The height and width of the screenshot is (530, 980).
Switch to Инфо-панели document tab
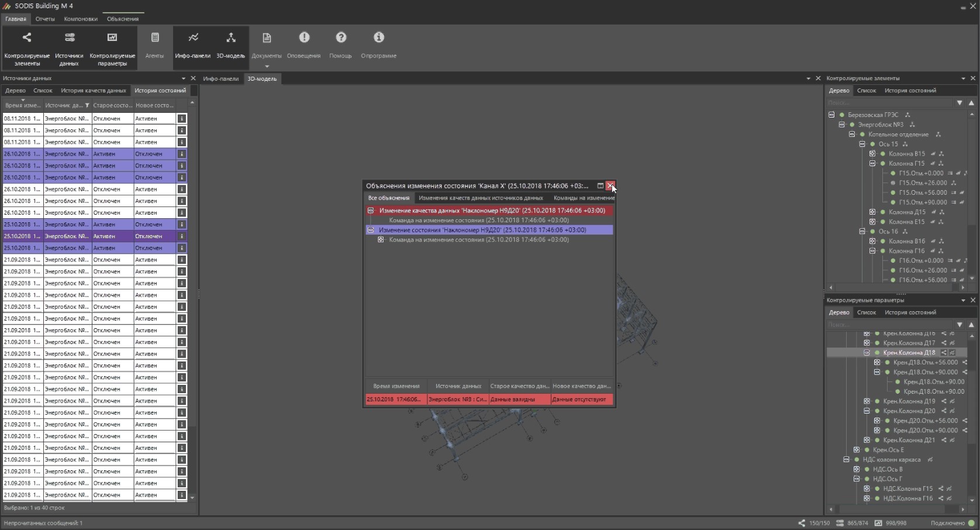(x=221, y=78)
